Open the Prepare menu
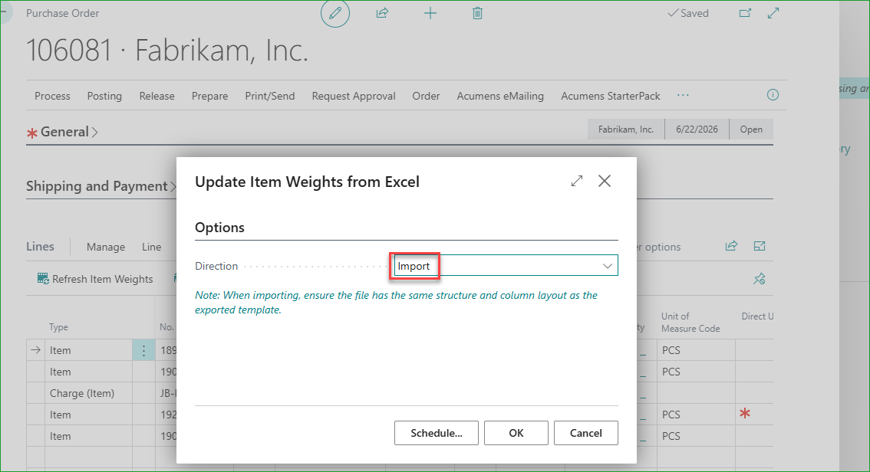The image size is (870, 472). pos(210,96)
